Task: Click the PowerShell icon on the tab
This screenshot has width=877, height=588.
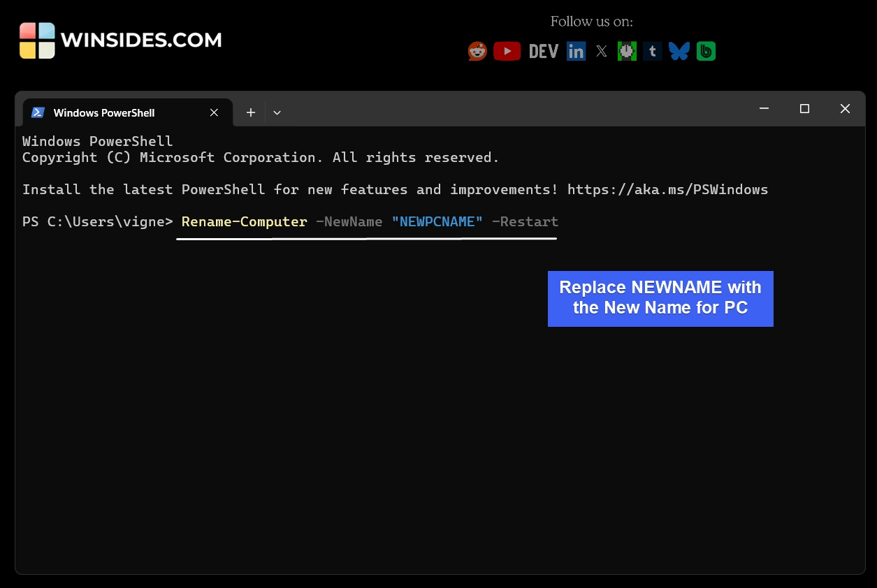Action: tap(38, 112)
